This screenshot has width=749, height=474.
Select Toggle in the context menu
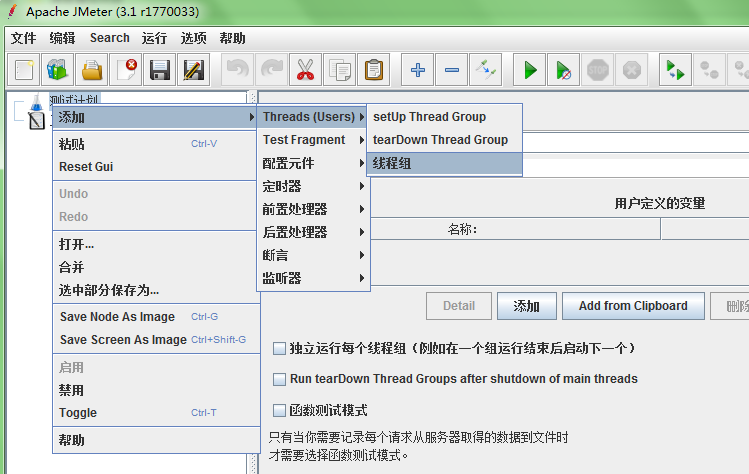point(155,413)
